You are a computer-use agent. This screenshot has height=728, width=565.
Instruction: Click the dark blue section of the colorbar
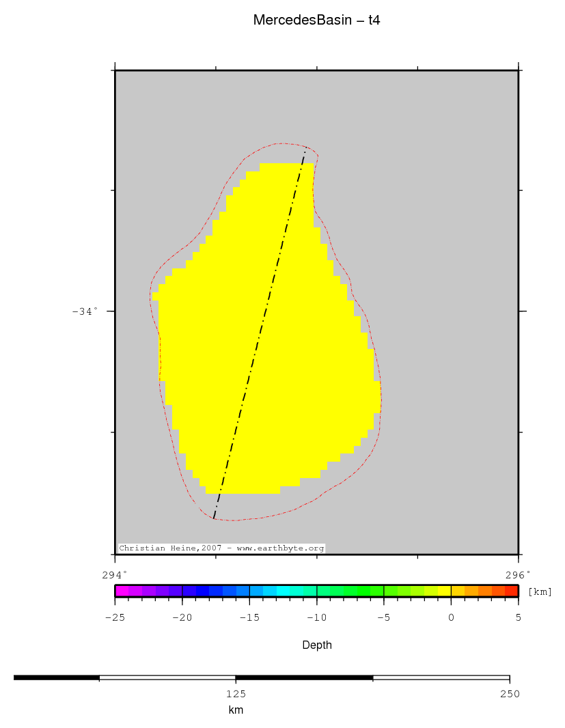pyautogui.click(x=202, y=591)
